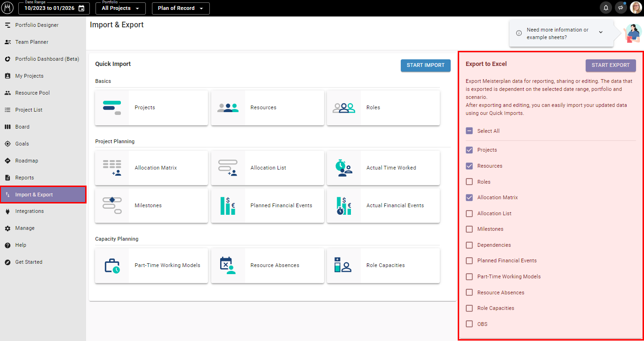This screenshot has height=341, width=644.
Task: Open the Role Capacities import card
Action: (x=383, y=265)
